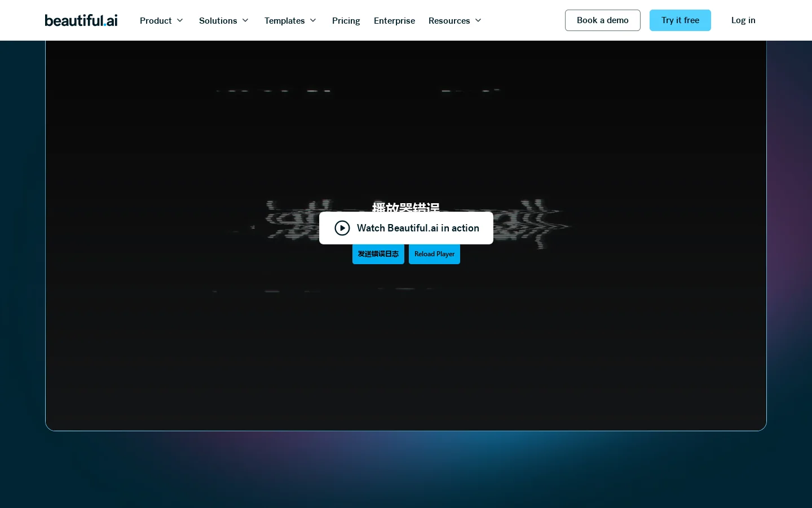812x508 pixels.
Task: Open the Solutions menu
Action: pos(224,20)
